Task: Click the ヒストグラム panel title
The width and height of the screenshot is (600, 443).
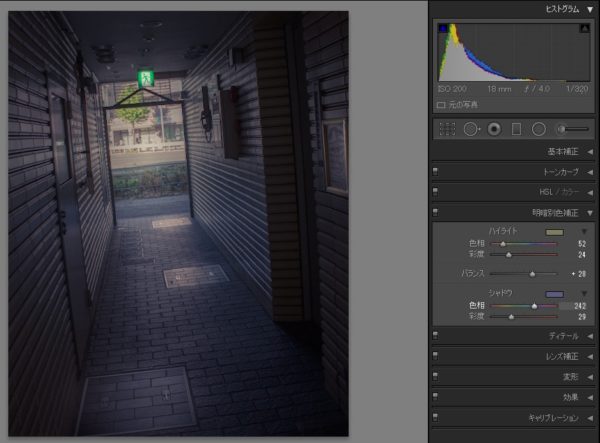Action: (562, 10)
